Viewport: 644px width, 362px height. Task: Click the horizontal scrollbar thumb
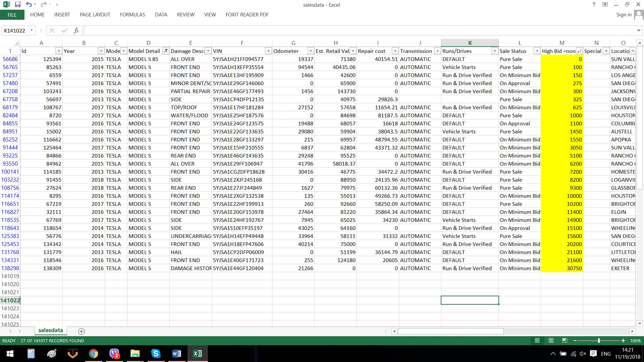(450, 331)
